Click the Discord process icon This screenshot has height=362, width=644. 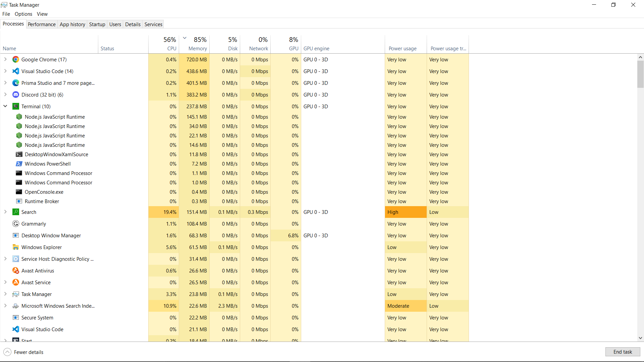coord(16,95)
